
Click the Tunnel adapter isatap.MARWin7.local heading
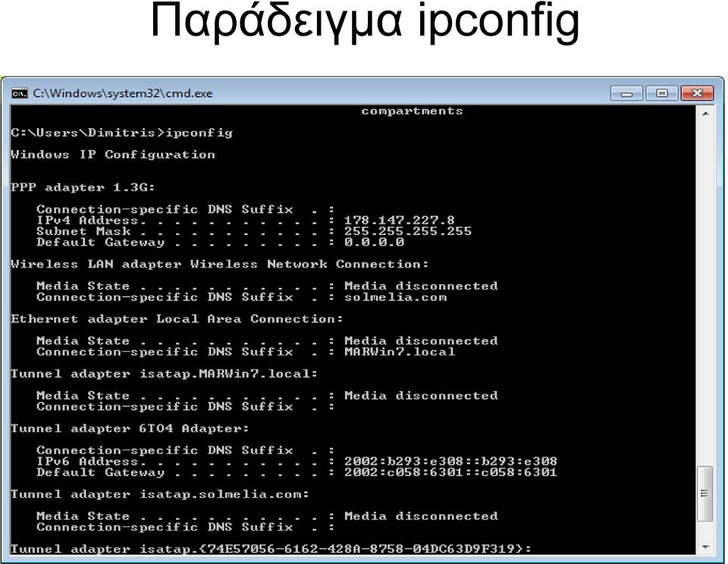click(165, 374)
